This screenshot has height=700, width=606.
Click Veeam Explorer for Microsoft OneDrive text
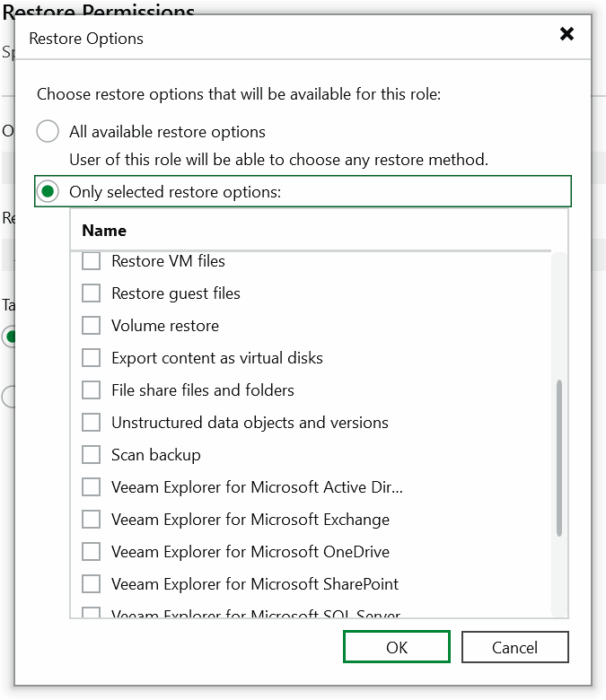250,551
